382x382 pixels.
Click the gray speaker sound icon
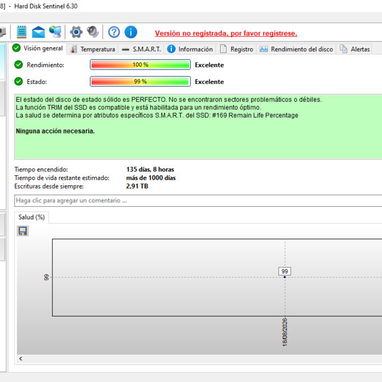pyautogui.click(x=93, y=32)
